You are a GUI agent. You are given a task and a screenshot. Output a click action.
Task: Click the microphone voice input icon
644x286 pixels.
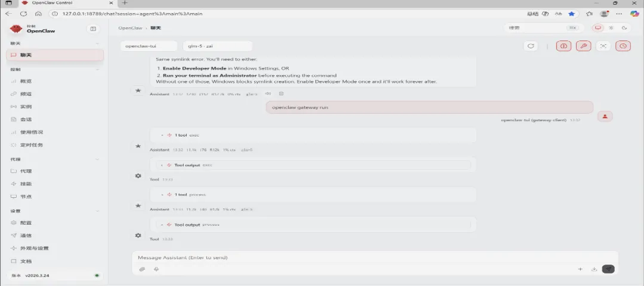point(156,269)
